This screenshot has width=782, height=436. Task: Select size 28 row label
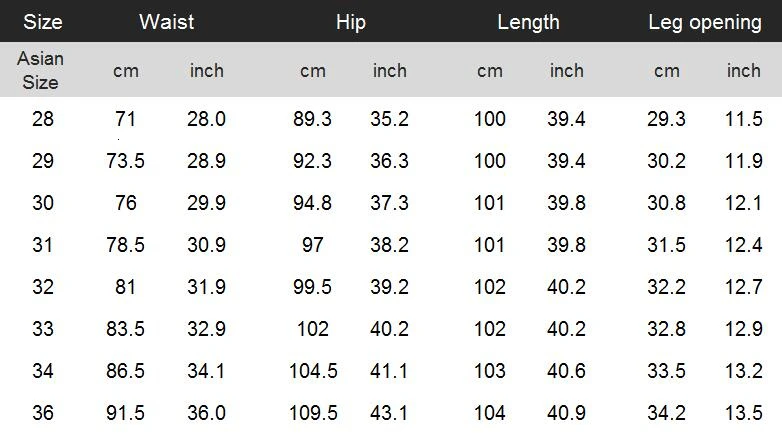43,119
